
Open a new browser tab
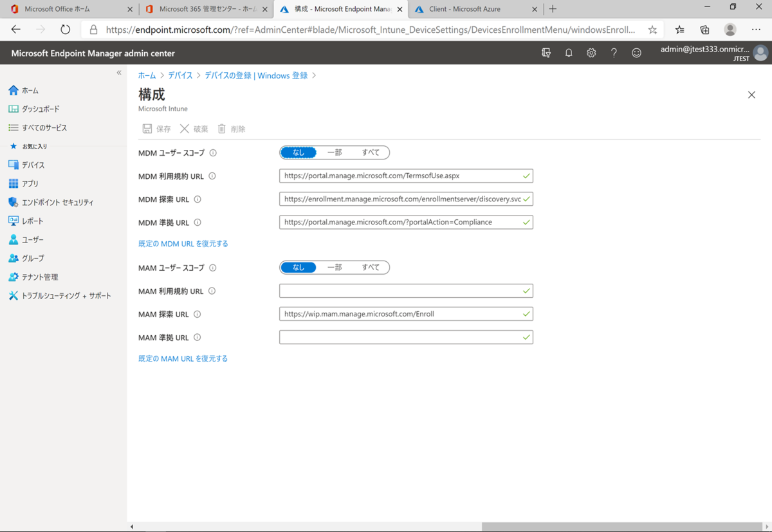click(553, 9)
